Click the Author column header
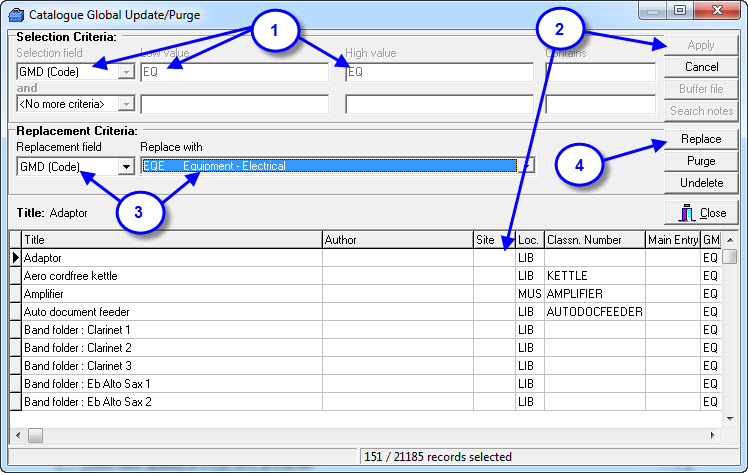 click(396, 240)
